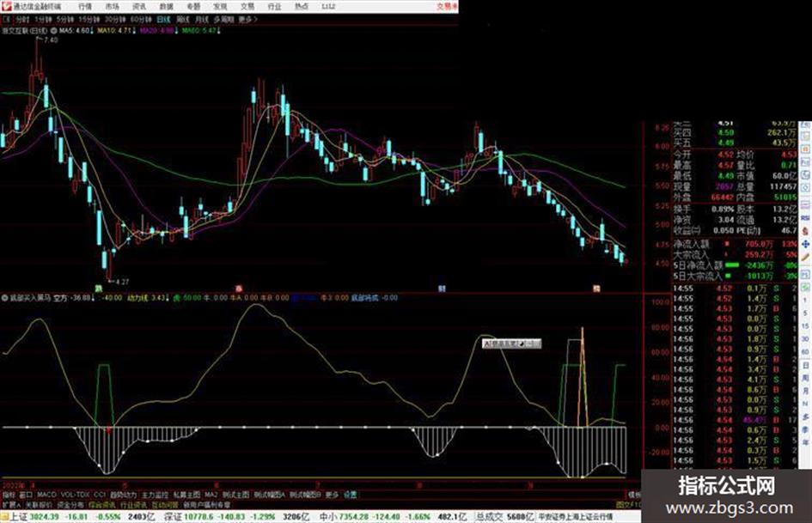Expand the 扩展 panel toggle
The height and width of the screenshot is (523, 812).
(11, 504)
